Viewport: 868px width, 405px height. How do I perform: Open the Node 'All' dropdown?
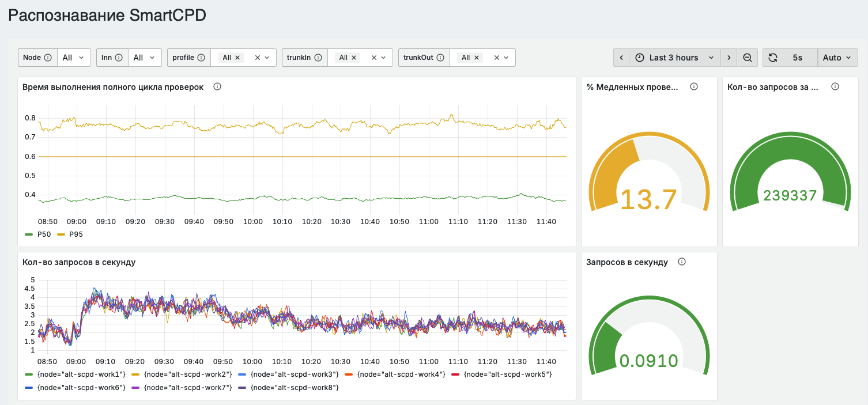(x=74, y=58)
